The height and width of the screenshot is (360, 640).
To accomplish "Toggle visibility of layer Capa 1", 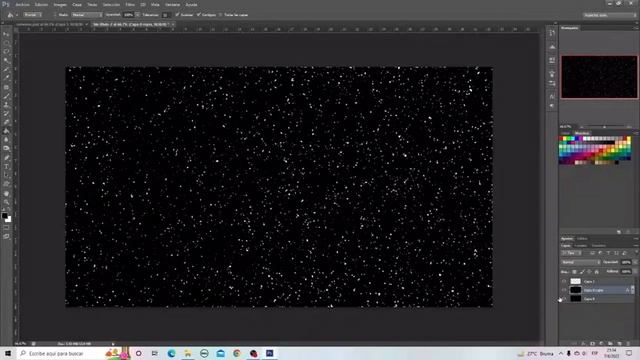I will tap(564, 281).
